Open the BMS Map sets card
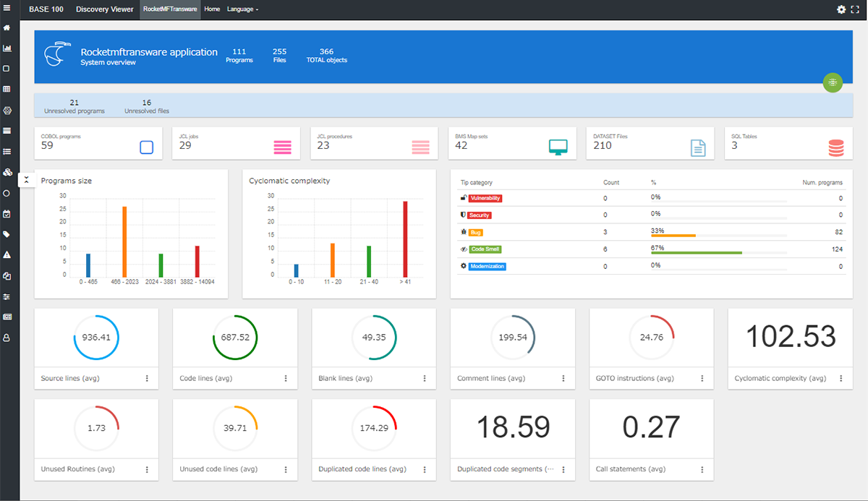Viewport: 868px width, 501px height. (514, 143)
